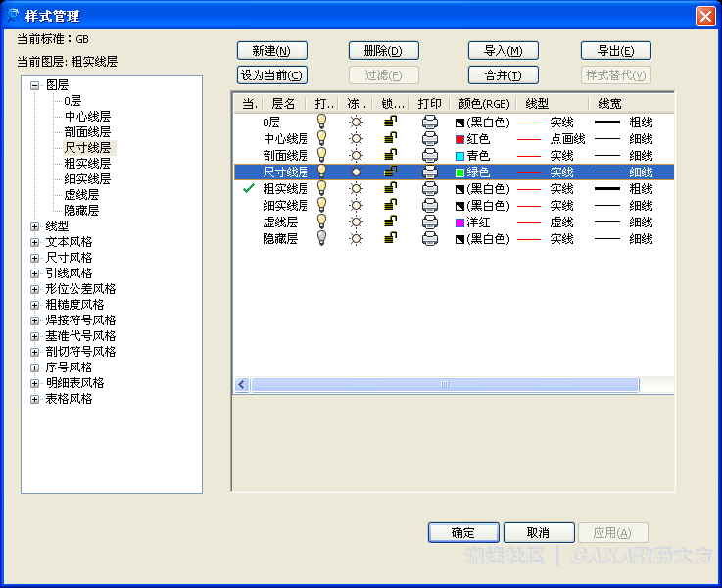The height and width of the screenshot is (588, 722).
Task: Click the 新建(N) button
Action: coord(271,51)
